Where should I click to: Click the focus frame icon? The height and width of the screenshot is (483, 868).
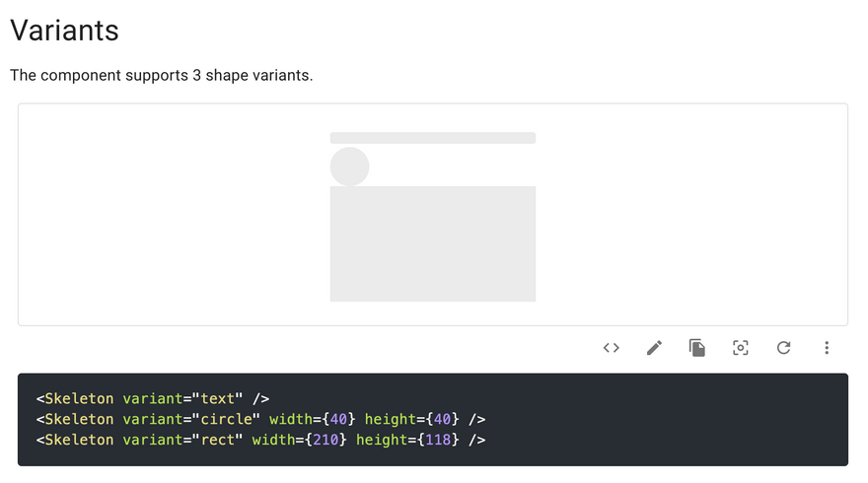coord(741,348)
